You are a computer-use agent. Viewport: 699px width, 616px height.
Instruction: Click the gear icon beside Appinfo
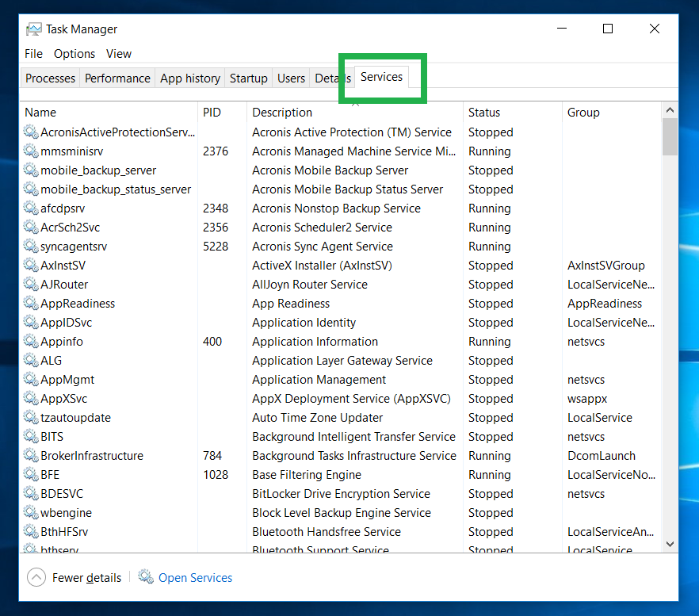[31, 341]
